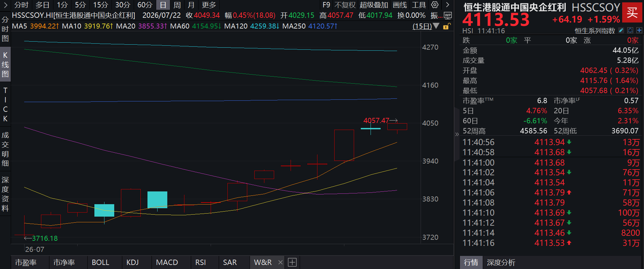The width and height of the screenshot is (644, 269).
Task: Enable 超级叠加 overlay
Action: (374, 5)
